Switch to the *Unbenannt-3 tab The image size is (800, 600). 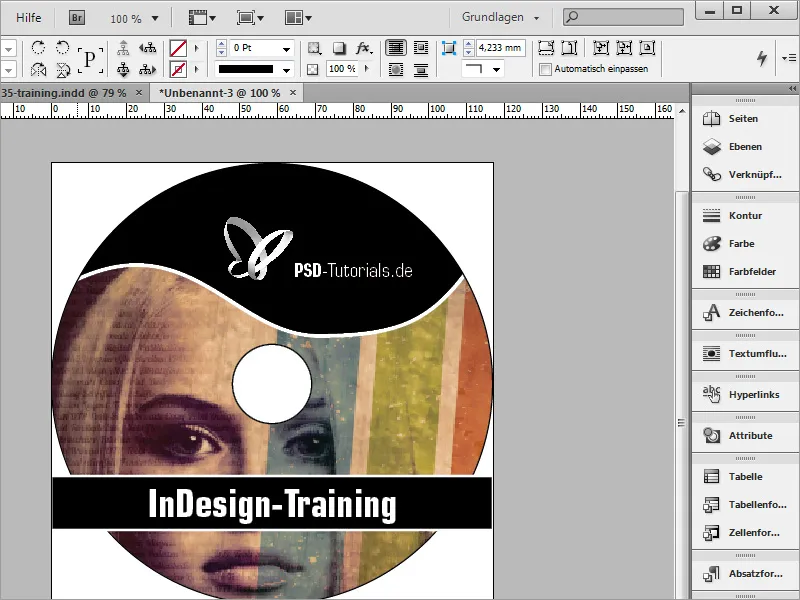click(x=219, y=93)
